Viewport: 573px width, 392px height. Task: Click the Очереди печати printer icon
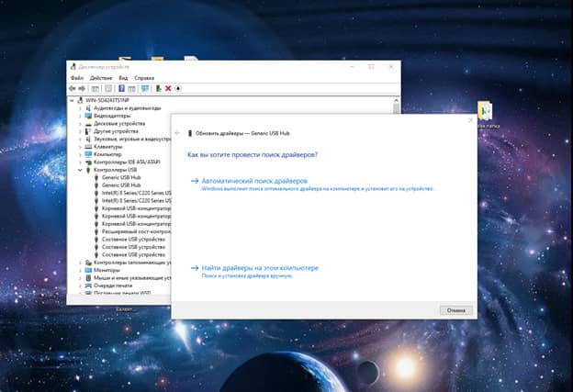(88, 286)
